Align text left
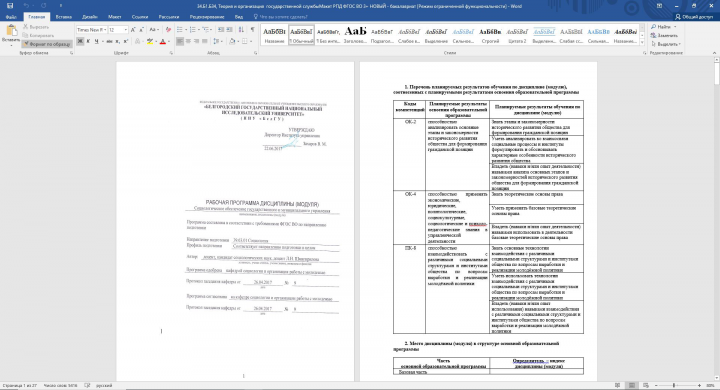 point(180,41)
